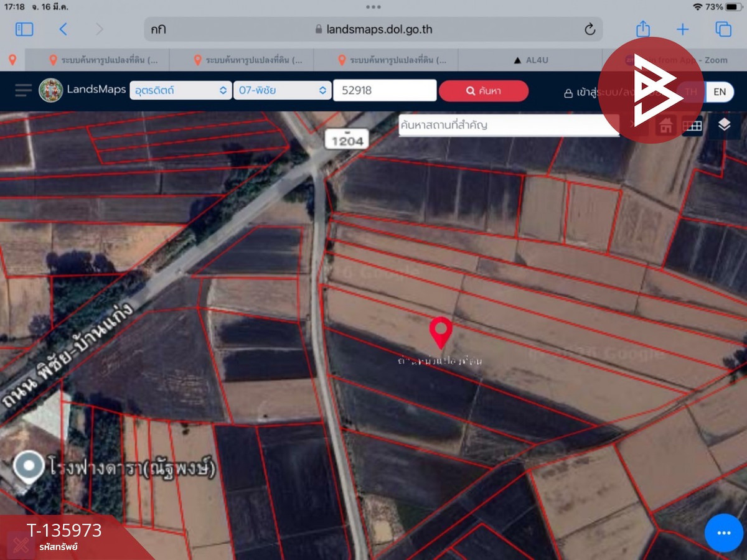Expand the อุตรดิตถ์ province dropdown
The image size is (747, 560).
click(x=181, y=90)
